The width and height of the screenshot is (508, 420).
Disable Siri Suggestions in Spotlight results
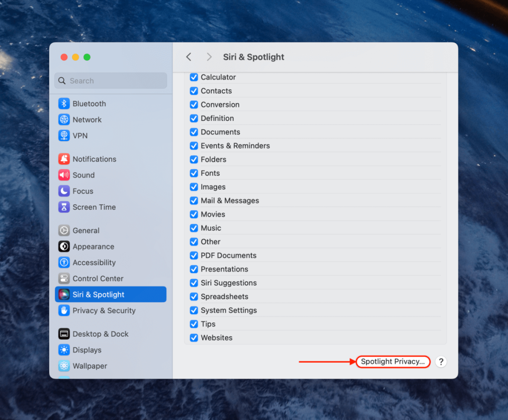point(193,283)
